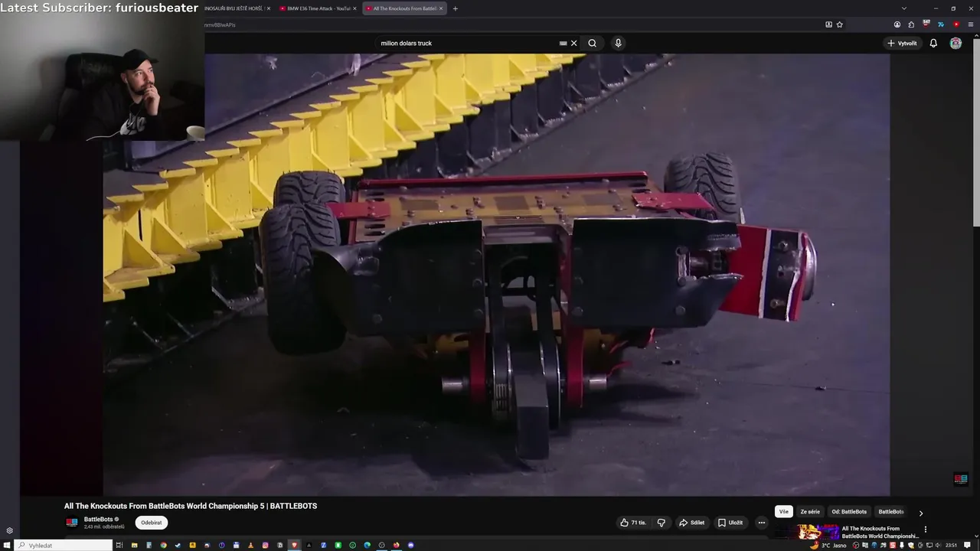Click the Windows search box Vyhledat
This screenshot has height=551, width=980.
tap(64, 545)
